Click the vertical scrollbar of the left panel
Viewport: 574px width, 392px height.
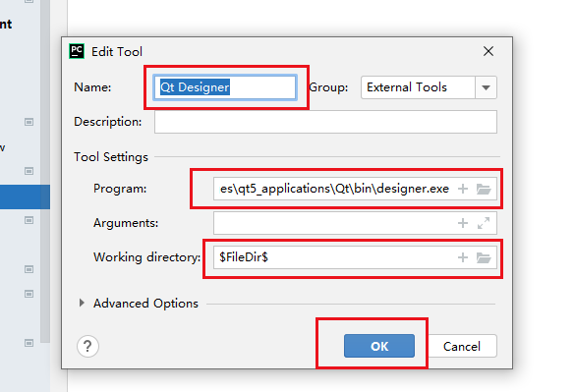coord(45,172)
